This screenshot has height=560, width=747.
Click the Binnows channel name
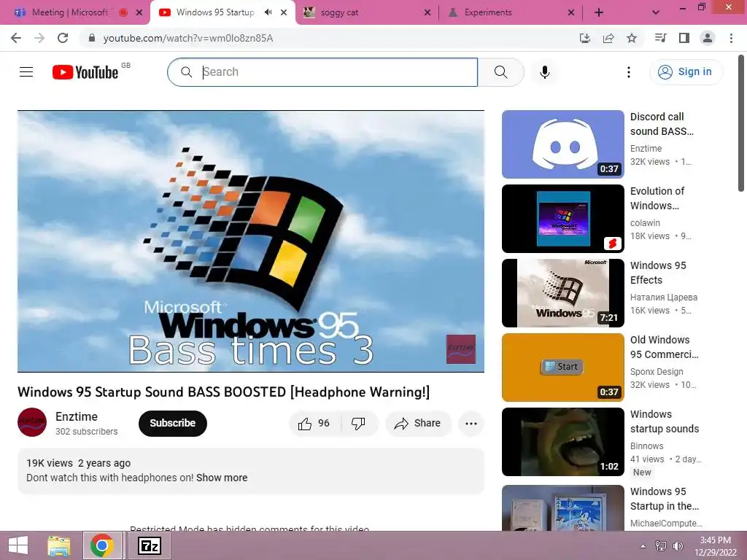coord(646,446)
